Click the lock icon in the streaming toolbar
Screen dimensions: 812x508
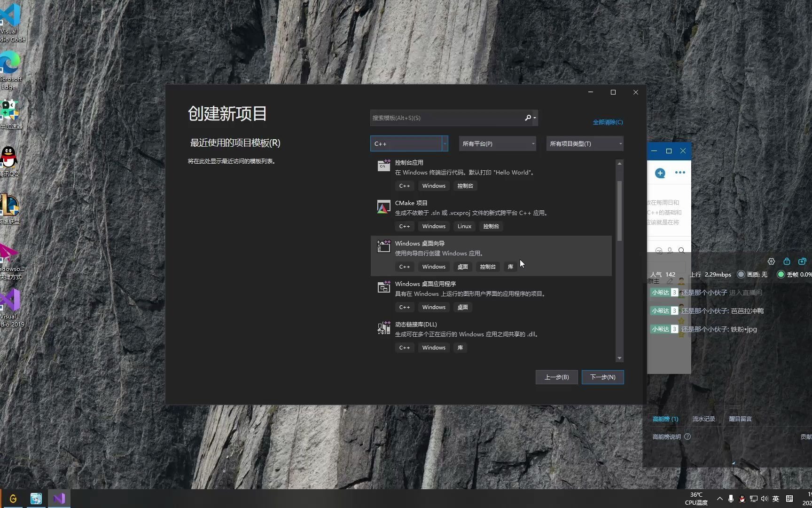pos(786,262)
